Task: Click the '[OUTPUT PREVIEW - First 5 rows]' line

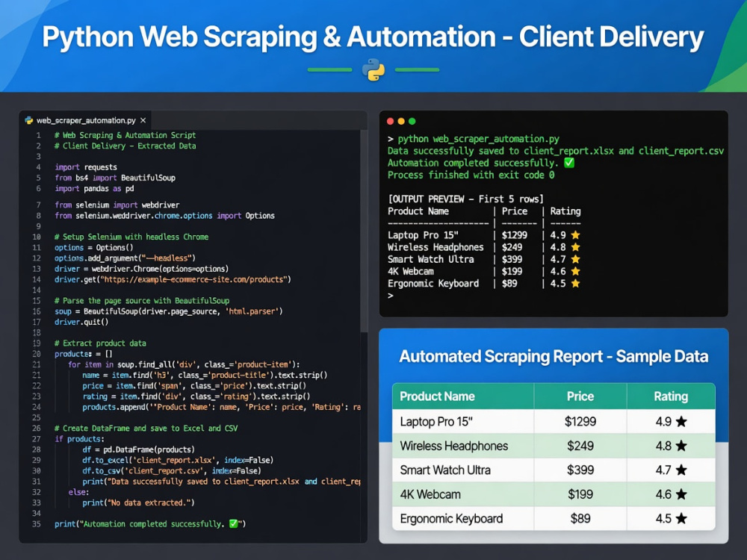Action: (x=466, y=199)
